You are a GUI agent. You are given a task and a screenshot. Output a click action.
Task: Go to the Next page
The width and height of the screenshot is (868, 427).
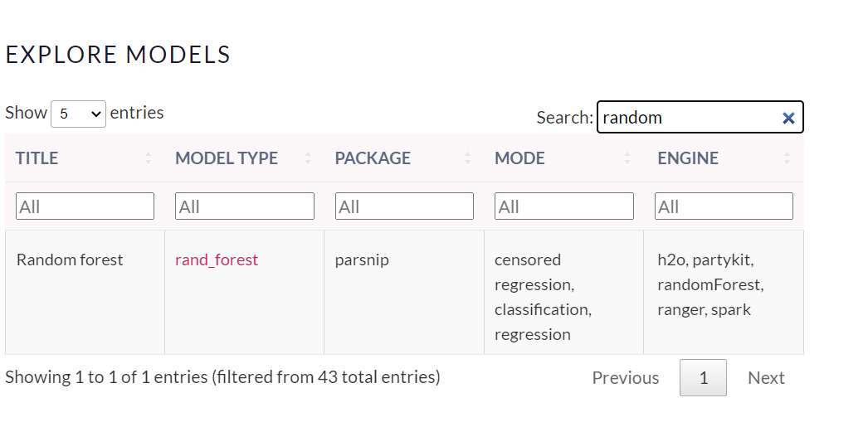[x=765, y=378]
